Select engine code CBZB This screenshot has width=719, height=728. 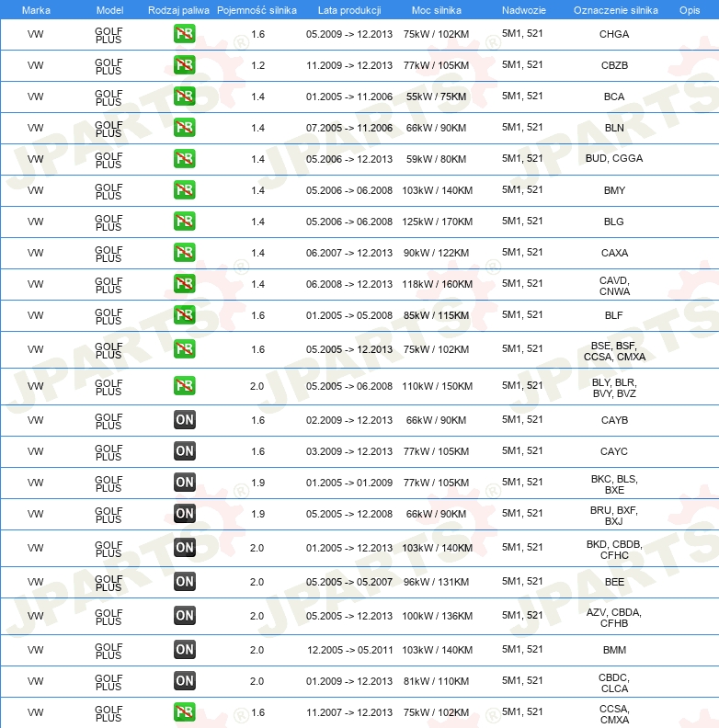tap(614, 65)
